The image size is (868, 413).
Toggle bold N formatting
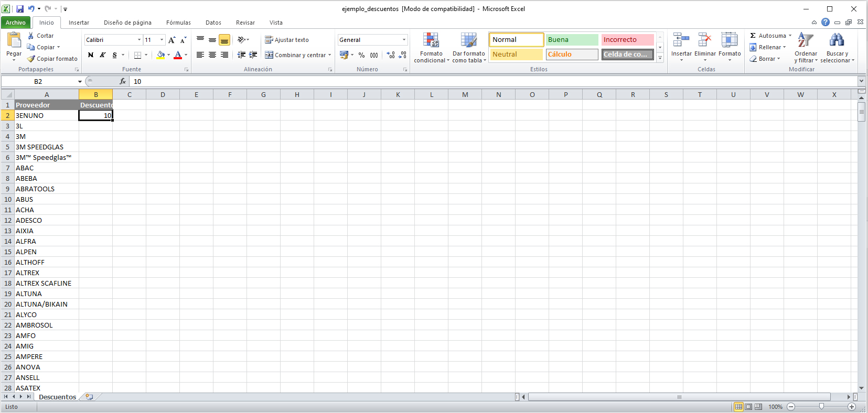pos(91,55)
